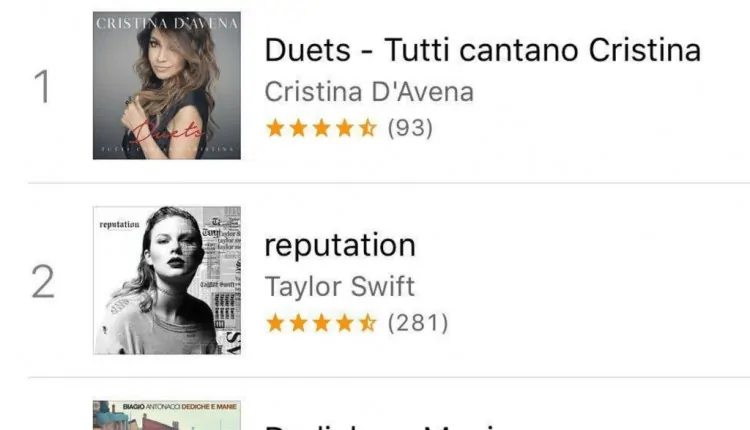
Task: Click the artist name Cristina D'Avena
Action: coord(368,92)
